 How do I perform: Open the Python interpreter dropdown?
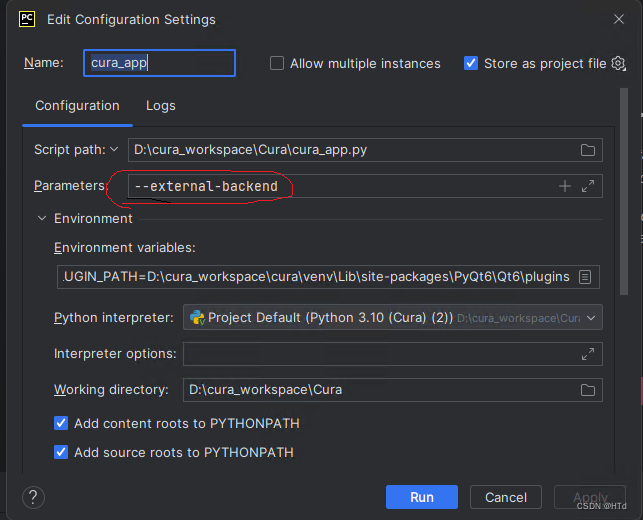pos(393,317)
